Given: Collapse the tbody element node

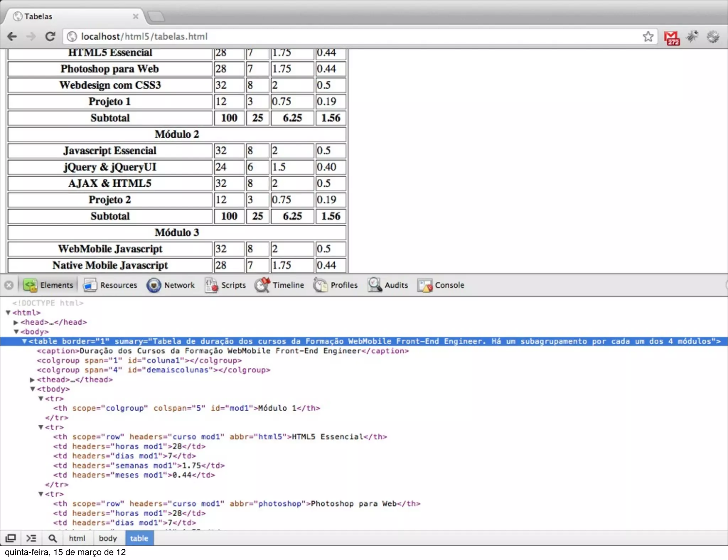Looking at the screenshot, I should point(32,389).
